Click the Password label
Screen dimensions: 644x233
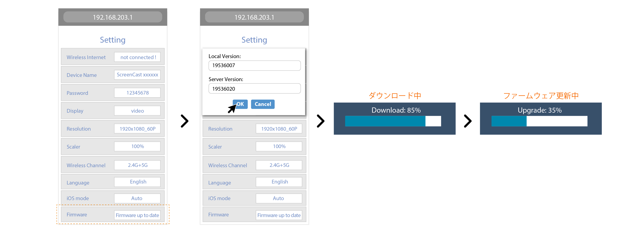coord(77,93)
